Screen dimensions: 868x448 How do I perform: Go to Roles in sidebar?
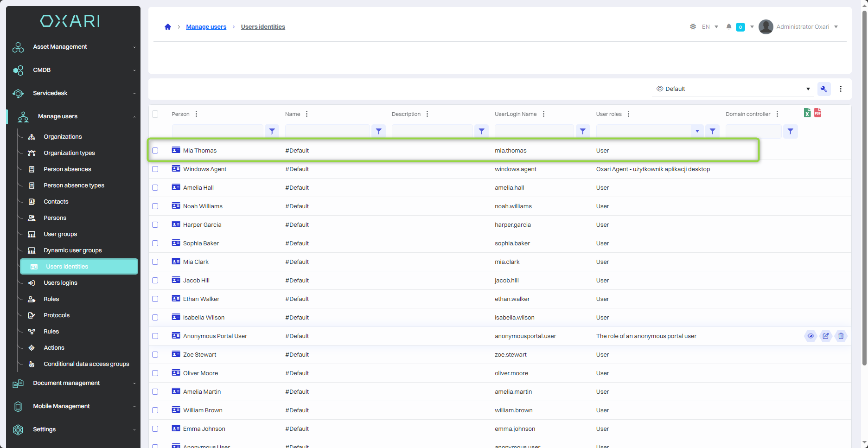click(51, 299)
